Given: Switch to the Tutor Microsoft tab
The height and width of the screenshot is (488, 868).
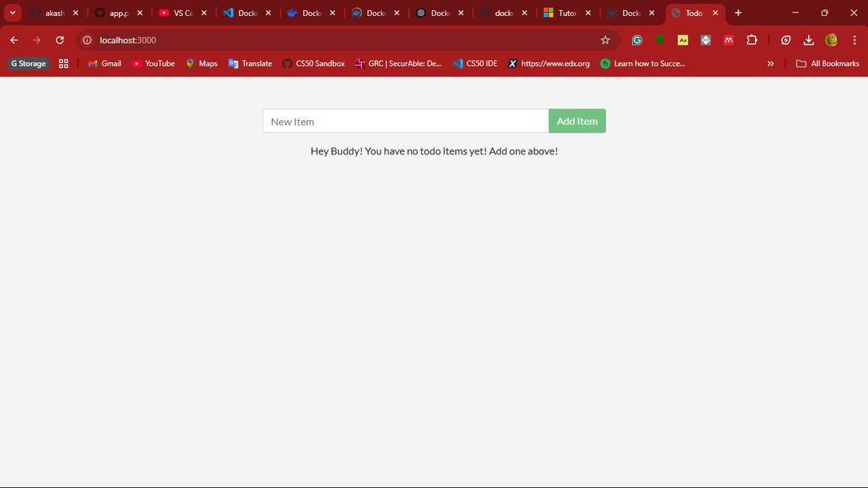Looking at the screenshot, I should click(568, 13).
